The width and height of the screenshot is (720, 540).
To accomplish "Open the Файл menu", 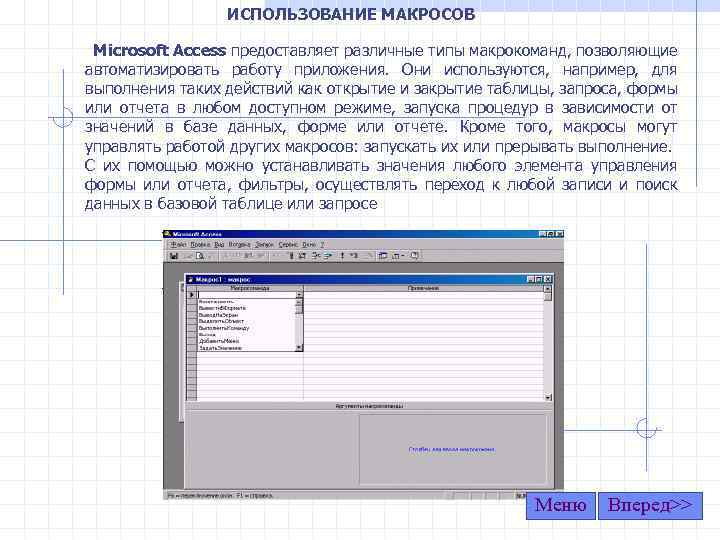I will (179, 245).
